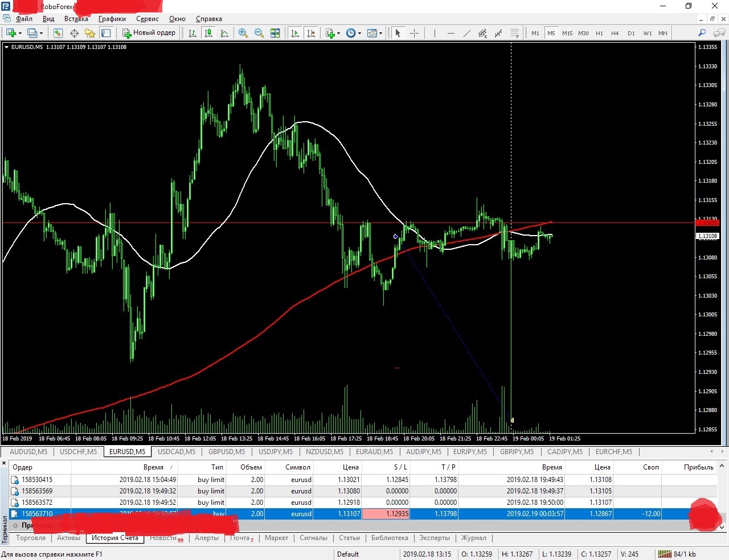Image resolution: width=729 pixels, height=560 pixels.
Task: Open new chart dropdown arrow
Action: [21, 33]
